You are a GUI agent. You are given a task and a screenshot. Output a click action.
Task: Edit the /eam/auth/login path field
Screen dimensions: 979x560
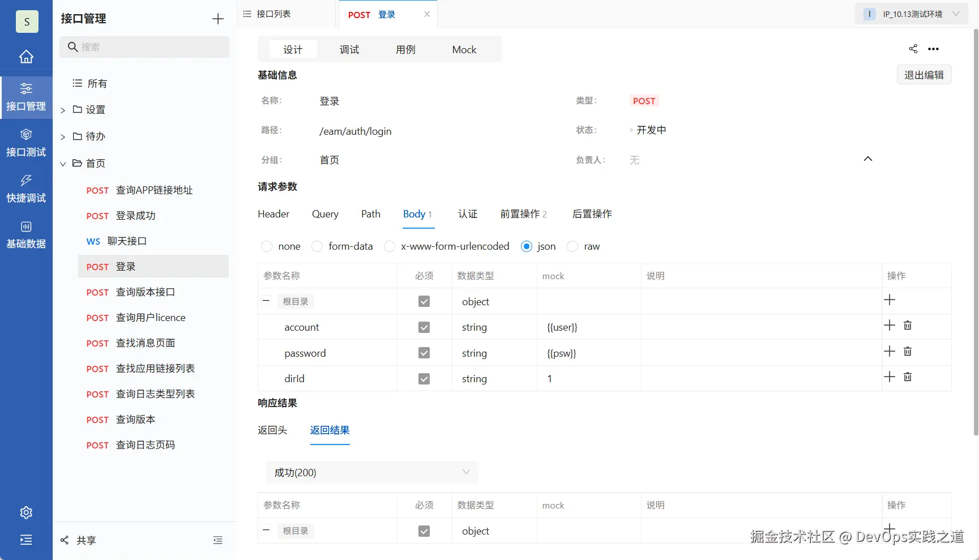click(x=356, y=131)
